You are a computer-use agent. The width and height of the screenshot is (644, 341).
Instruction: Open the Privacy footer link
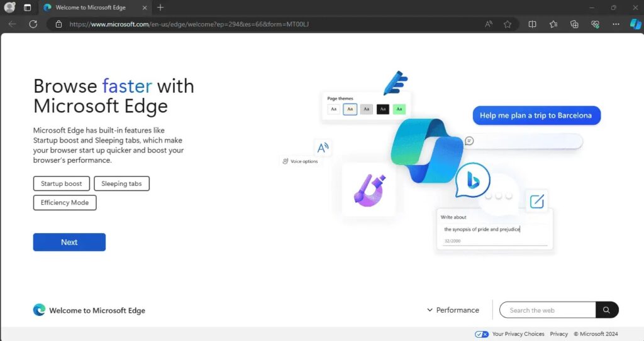pyautogui.click(x=558, y=334)
